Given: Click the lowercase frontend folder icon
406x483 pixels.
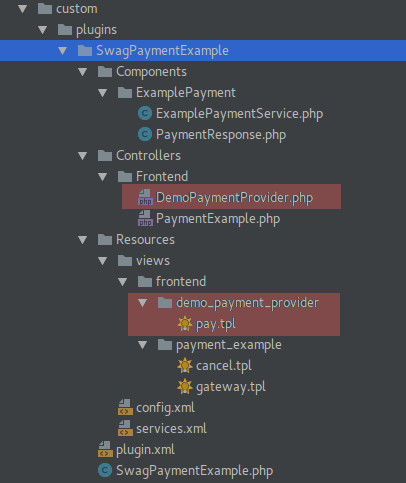Looking at the screenshot, I should point(145,282).
